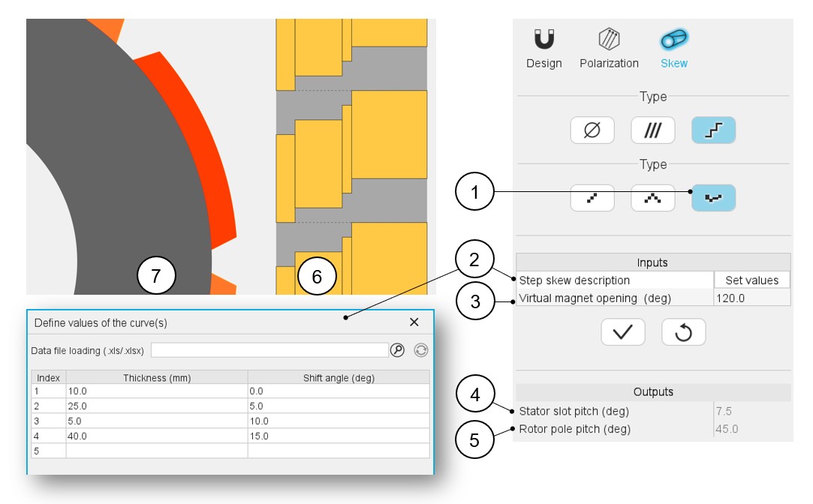Select thickness cell 25.0 in row 2

pos(157,406)
